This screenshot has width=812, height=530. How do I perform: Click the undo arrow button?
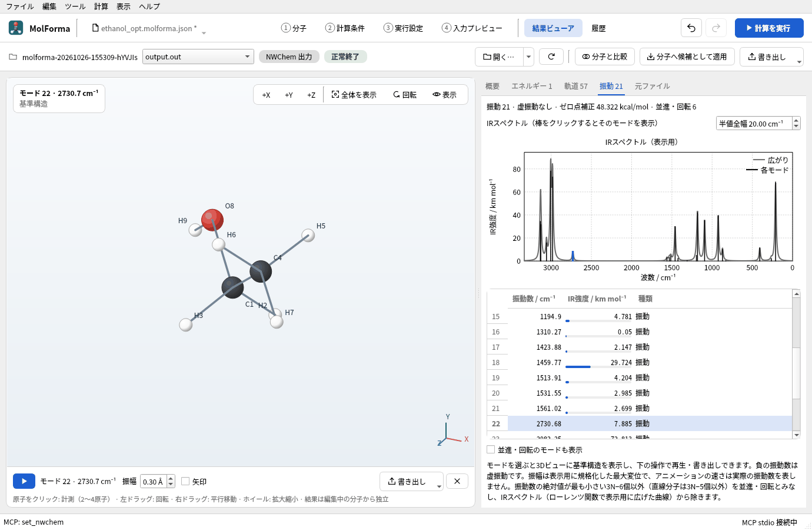[691, 28]
